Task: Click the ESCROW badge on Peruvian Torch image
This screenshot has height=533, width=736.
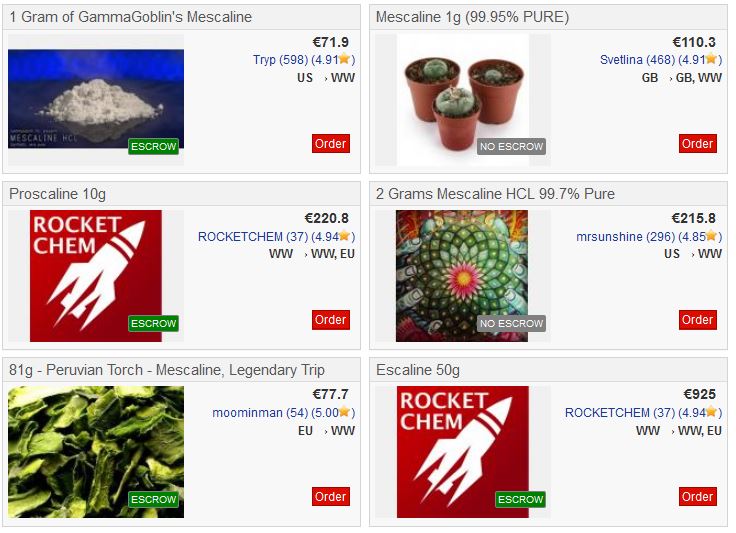Action: 153,499
